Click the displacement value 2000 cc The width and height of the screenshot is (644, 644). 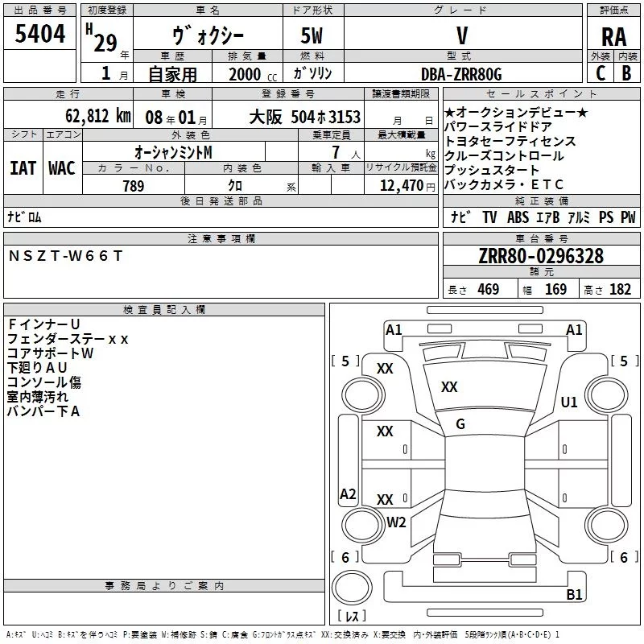(x=253, y=75)
